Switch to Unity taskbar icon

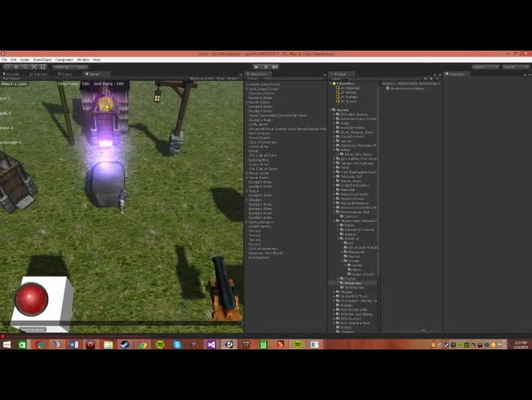[x=229, y=345]
